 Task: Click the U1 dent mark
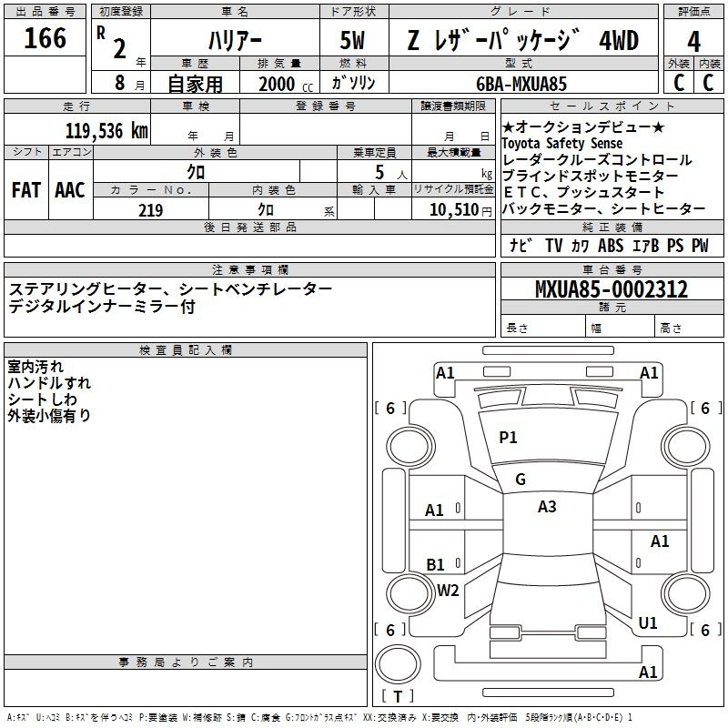tap(648, 623)
